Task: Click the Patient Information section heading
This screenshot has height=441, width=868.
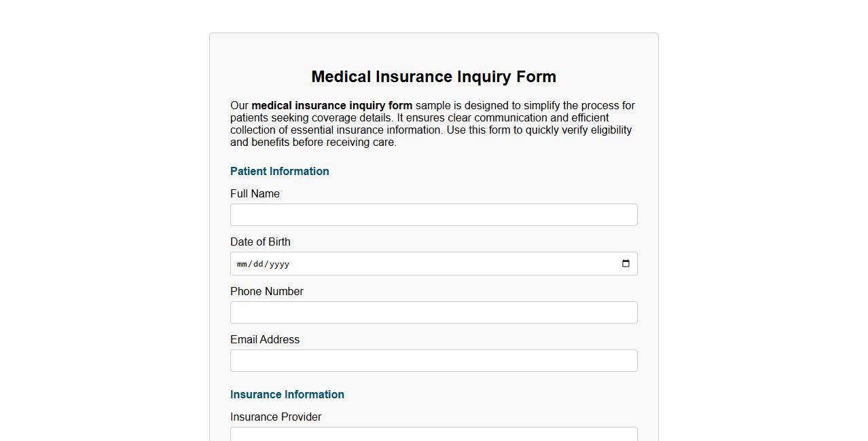Action: click(279, 171)
